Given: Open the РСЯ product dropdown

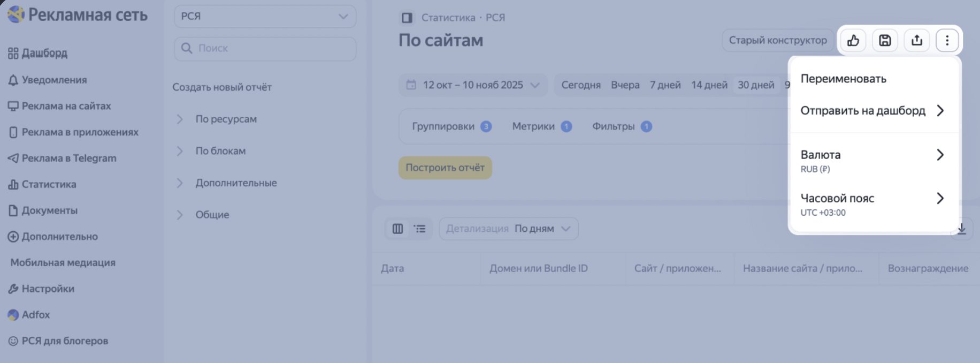Looking at the screenshot, I should click(265, 17).
